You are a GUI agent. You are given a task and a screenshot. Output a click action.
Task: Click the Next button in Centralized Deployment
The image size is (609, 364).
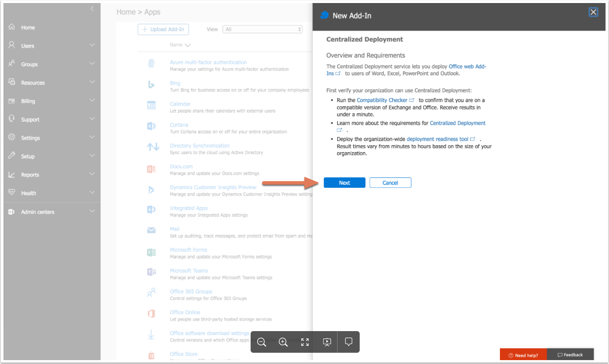(344, 182)
